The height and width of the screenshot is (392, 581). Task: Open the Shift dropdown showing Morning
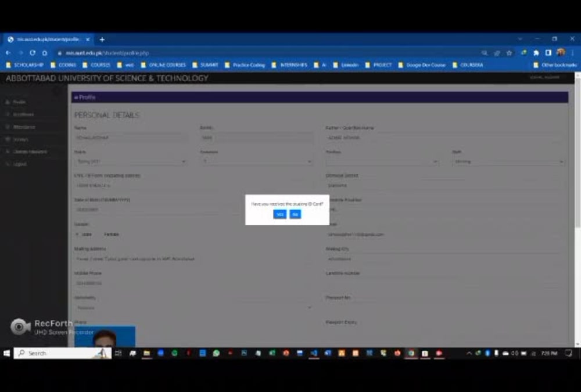coord(508,161)
